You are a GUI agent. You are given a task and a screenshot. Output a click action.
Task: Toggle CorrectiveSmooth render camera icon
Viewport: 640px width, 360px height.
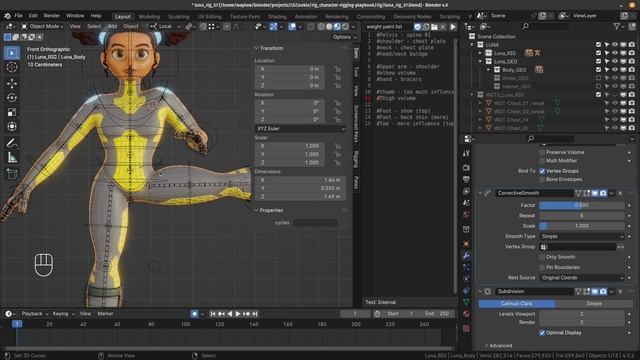click(603, 193)
